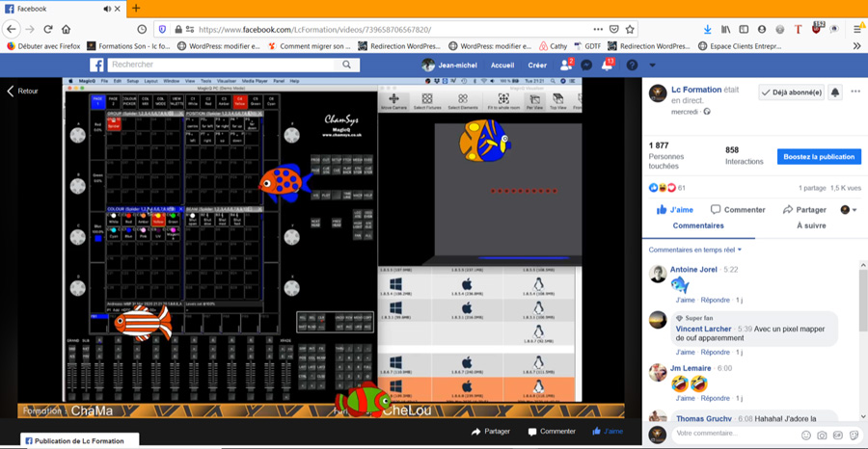Click the Facebook logo in the header
The image size is (868, 449).
96,66
